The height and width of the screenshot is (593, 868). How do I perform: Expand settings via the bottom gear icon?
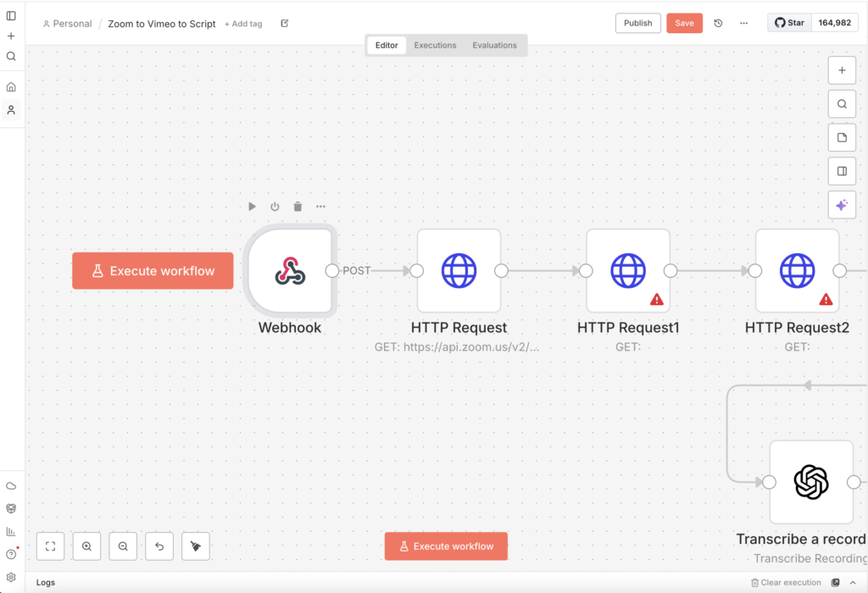(x=10, y=576)
